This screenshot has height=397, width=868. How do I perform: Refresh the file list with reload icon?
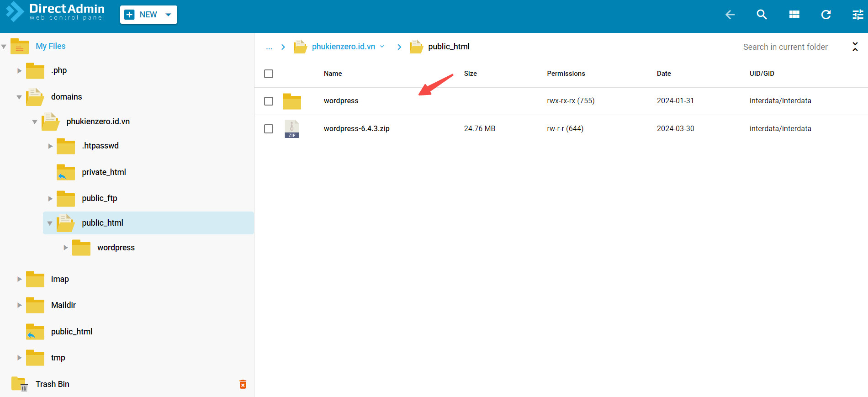tap(826, 15)
